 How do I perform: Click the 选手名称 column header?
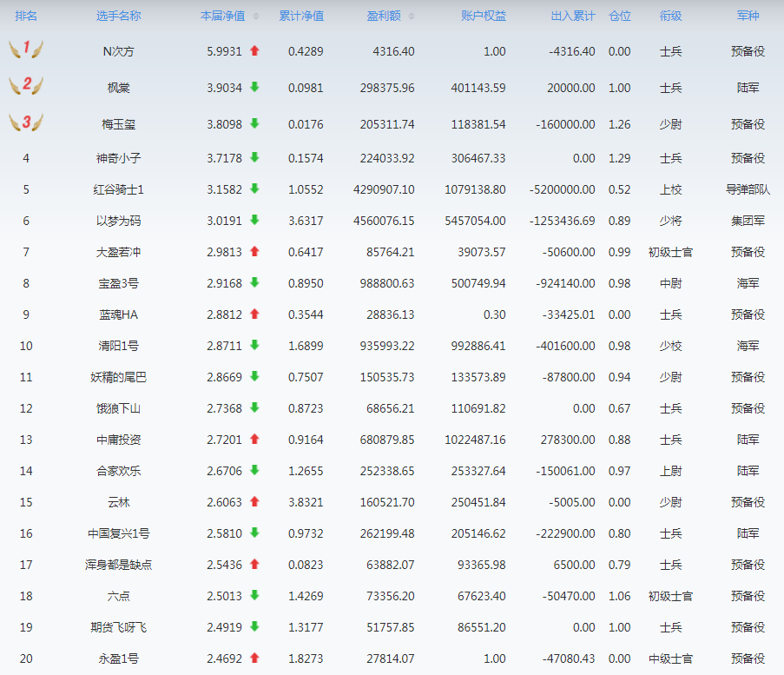click(118, 16)
